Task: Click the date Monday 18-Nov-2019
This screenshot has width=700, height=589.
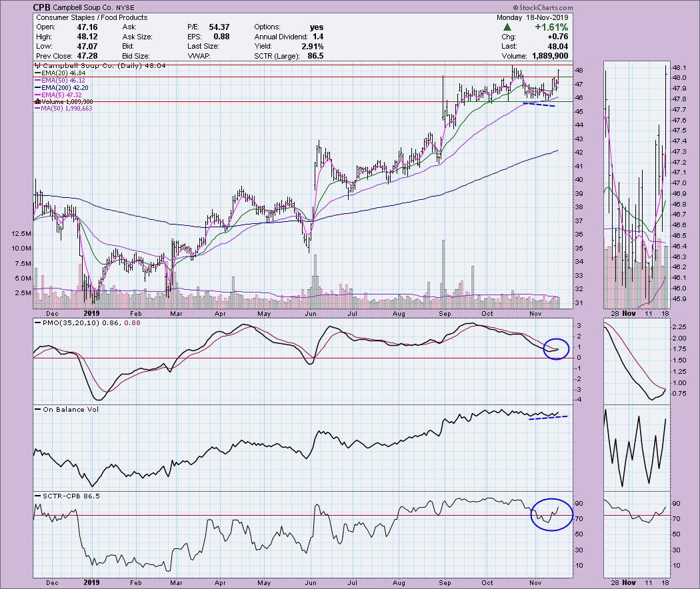Action: click(532, 17)
